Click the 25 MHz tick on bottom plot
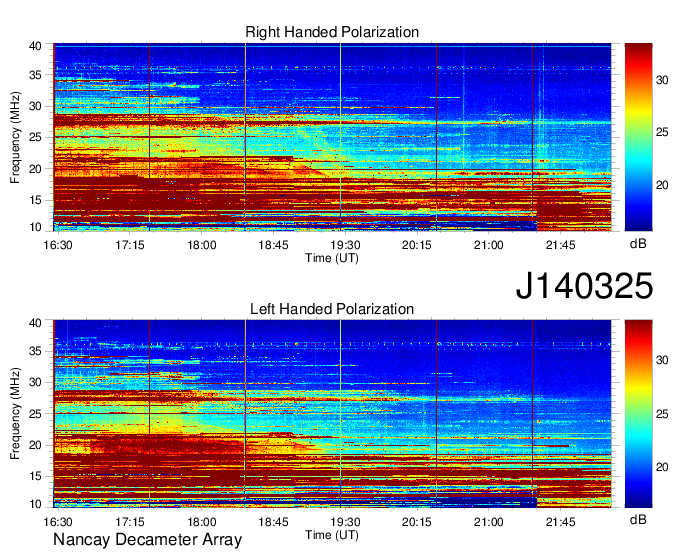The width and height of the screenshot is (680, 552). 35,414
